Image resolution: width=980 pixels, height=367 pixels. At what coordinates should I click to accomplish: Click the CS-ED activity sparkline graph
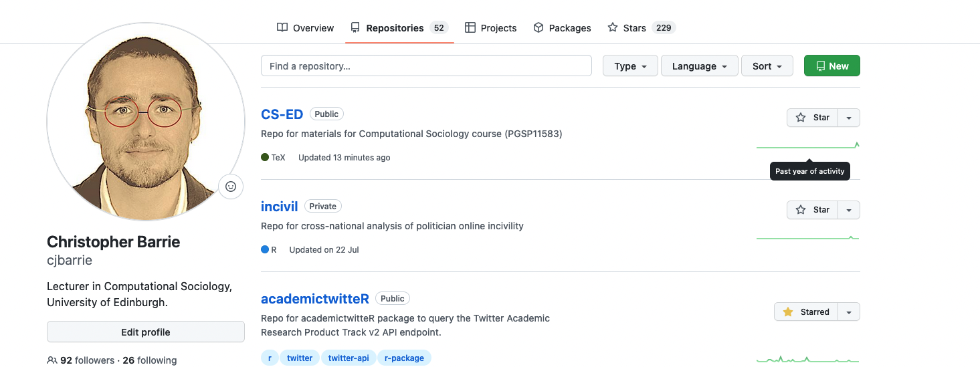[808, 145]
